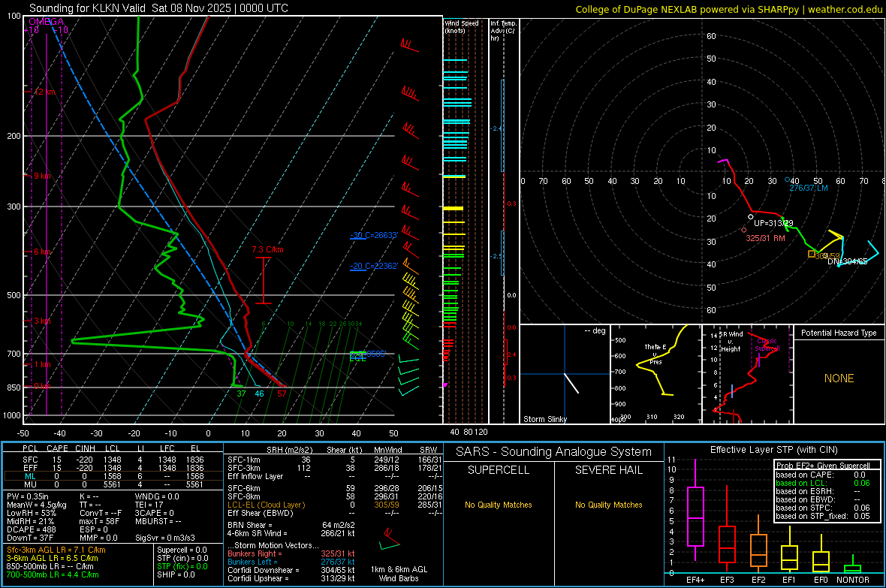
Task: Select the highlighted ML parcel row
Action: click(113, 476)
